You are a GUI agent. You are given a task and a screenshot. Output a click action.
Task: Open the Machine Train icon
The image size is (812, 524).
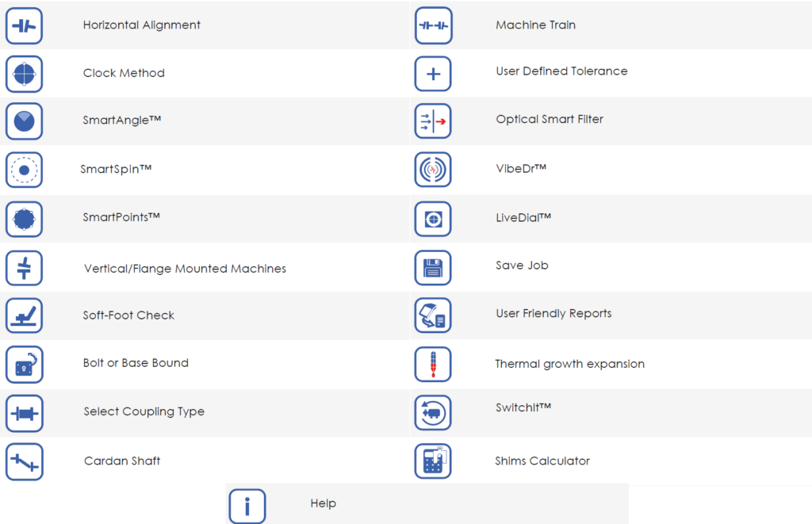[x=434, y=25]
